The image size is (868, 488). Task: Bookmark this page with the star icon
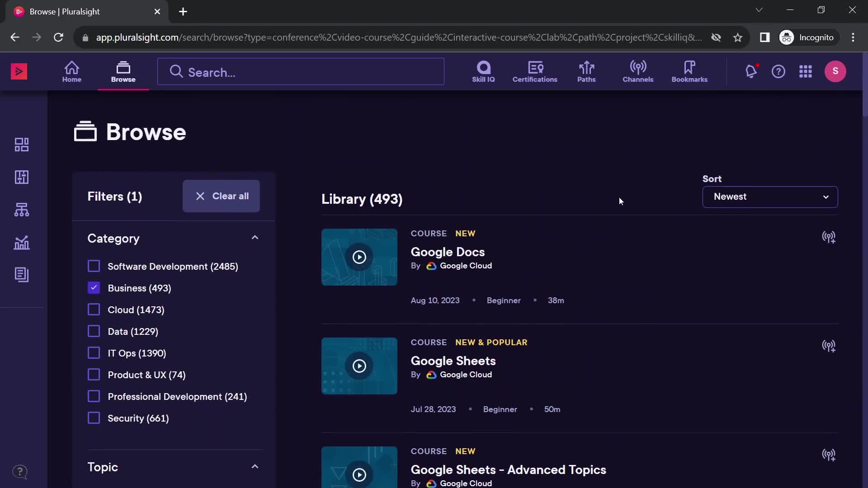tap(738, 38)
